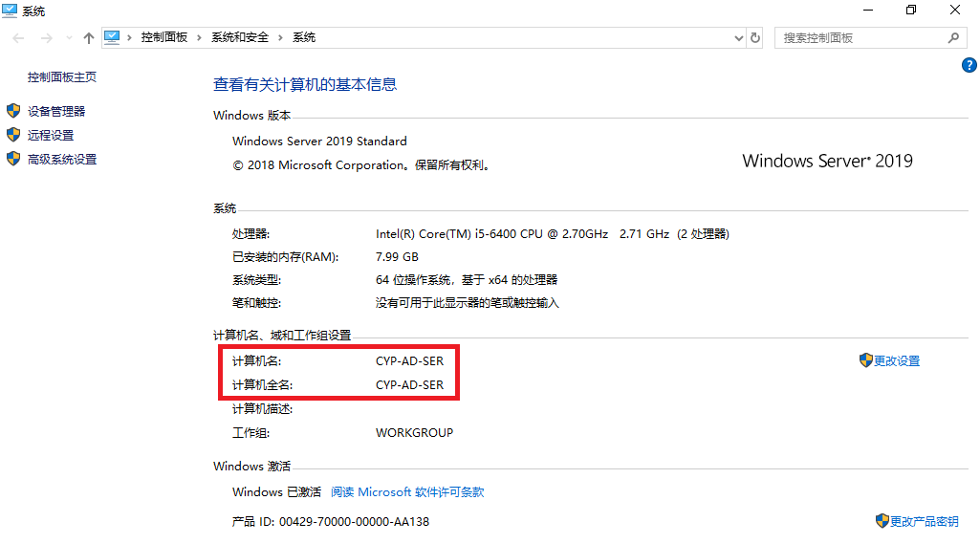Click the 7.99 GB memory value
Screen dimensions: 980x544
click(x=397, y=257)
